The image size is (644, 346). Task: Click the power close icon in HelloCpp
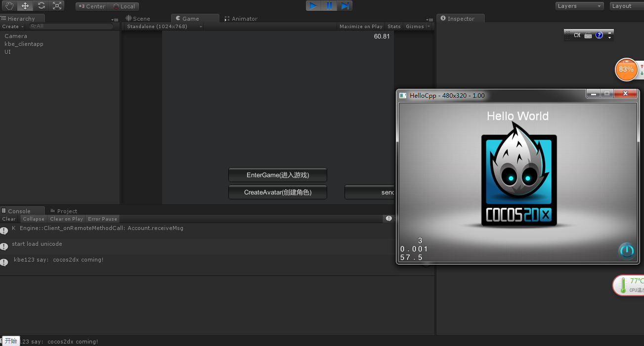pyautogui.click(x=627, y=251)
